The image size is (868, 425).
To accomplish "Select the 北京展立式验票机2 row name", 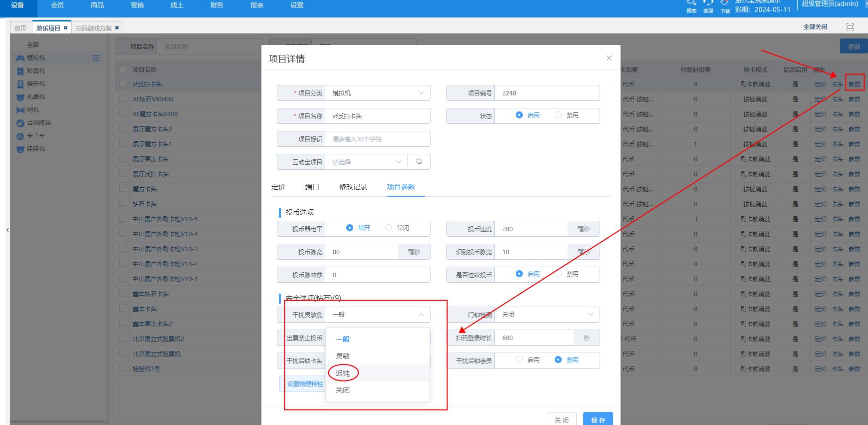I will 158,339.
